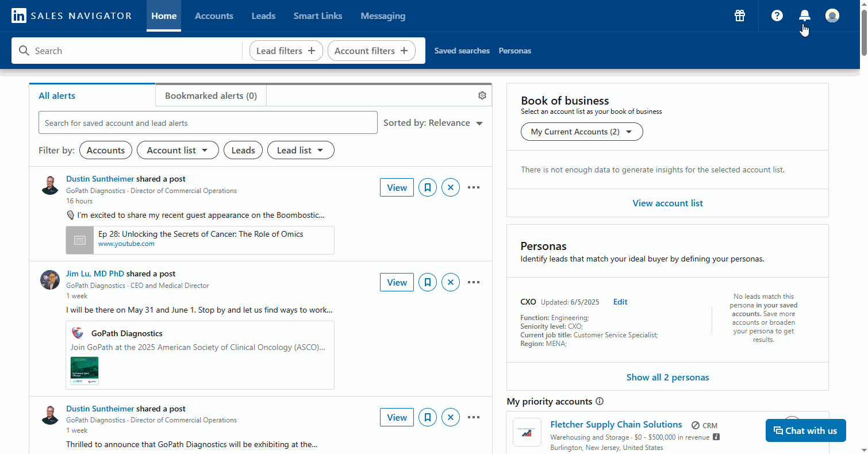Open more options for Dustin's exhibiting alert

[474, 417]
